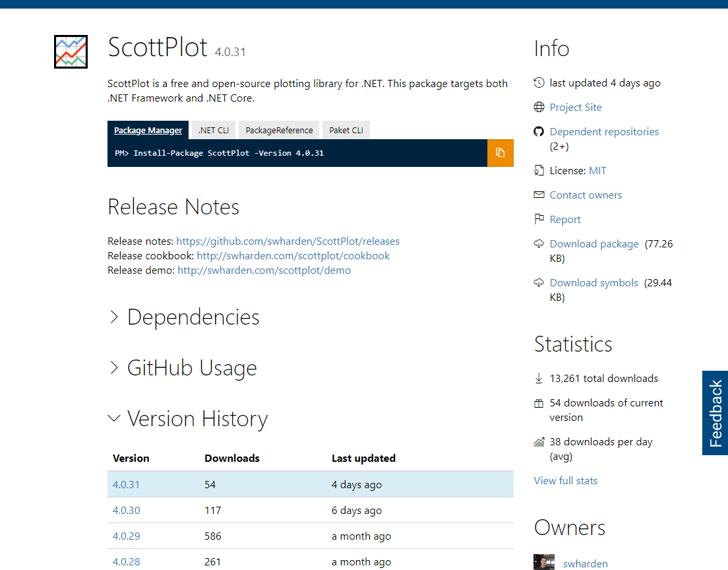Select the Package Manager tab
Screen dimensions: 728x570
(148, 130)
